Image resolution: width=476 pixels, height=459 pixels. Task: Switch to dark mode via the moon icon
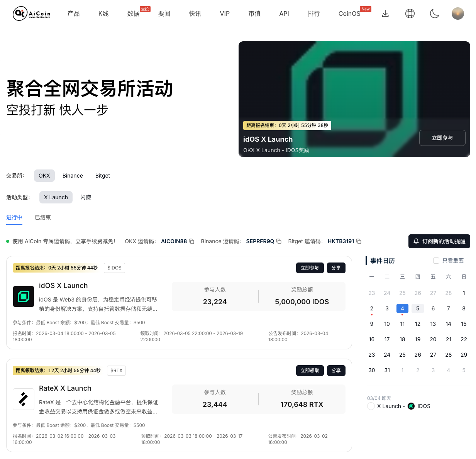point(434,13)
